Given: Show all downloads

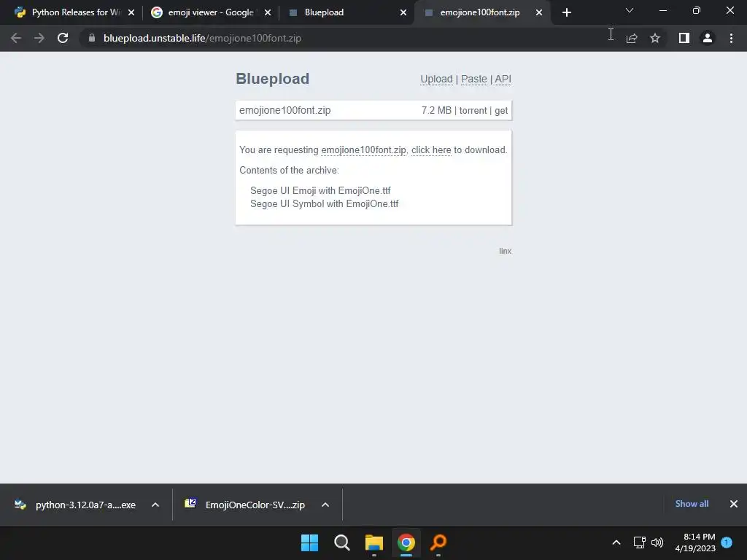Looking at the screenshot, I should (692, 504).
